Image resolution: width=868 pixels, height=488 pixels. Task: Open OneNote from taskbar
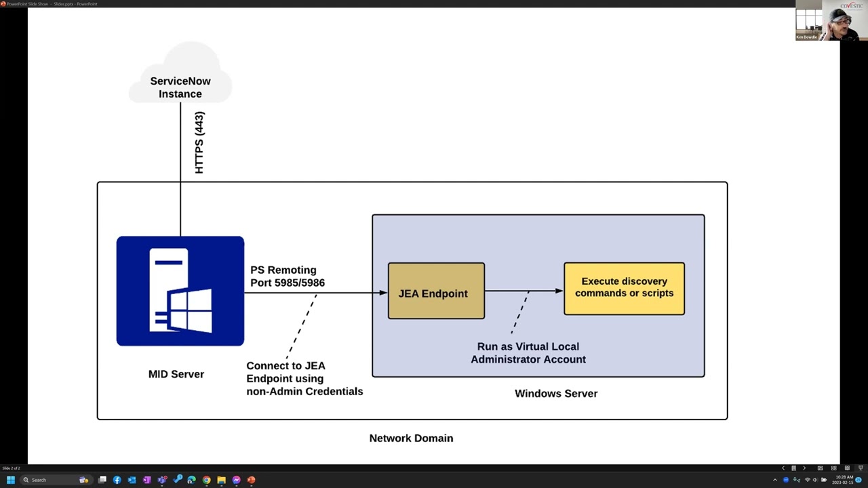click(x=146, y=480)
